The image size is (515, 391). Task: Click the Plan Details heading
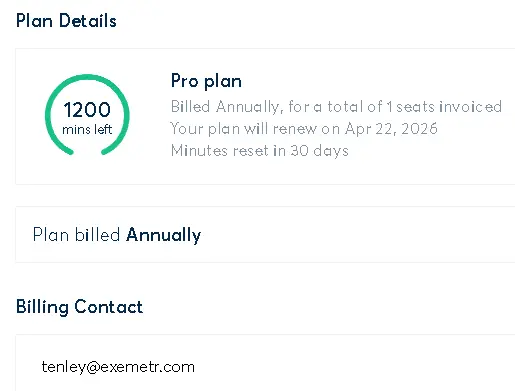pos(66,21)
